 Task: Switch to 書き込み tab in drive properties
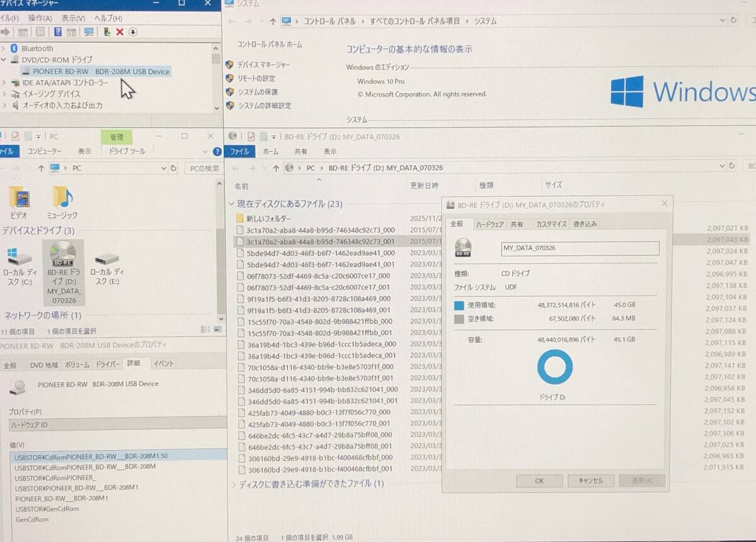[x=585, y=224]
